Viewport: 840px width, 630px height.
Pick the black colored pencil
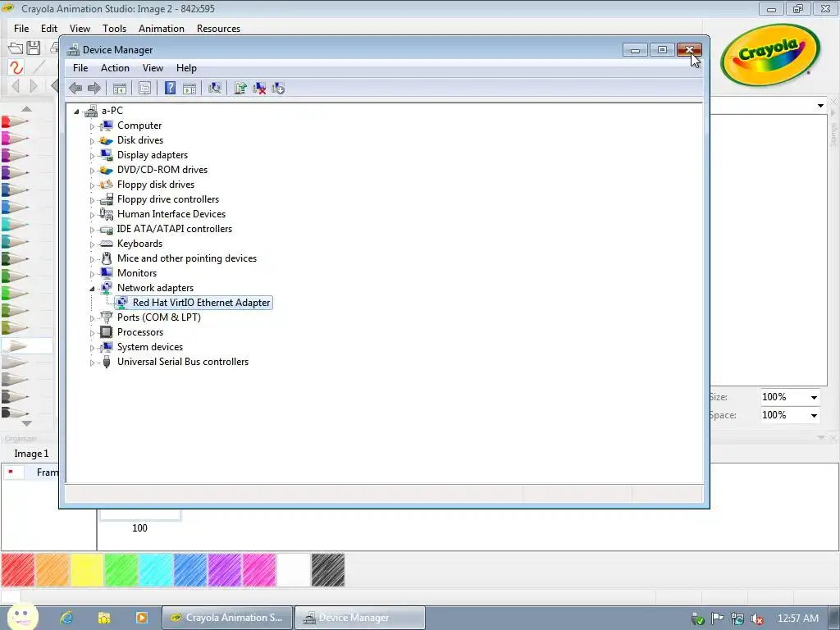point(15,413)
